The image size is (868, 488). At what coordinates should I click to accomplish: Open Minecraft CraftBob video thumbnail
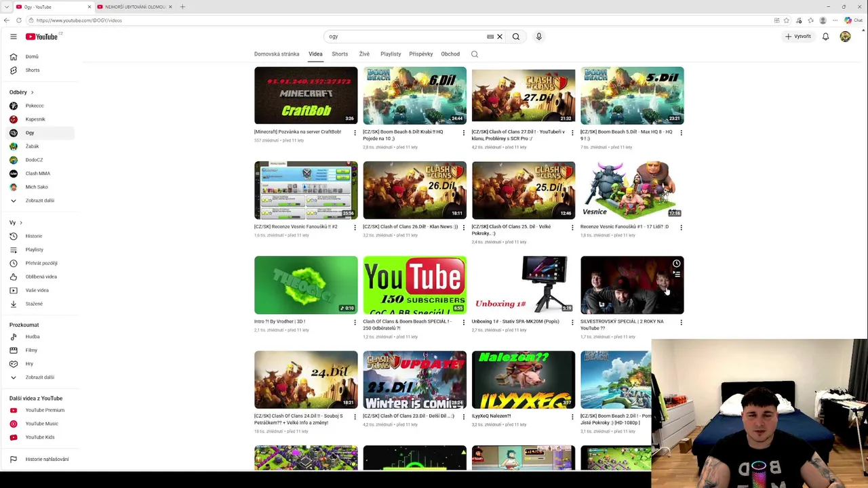(x=306, y=96)
